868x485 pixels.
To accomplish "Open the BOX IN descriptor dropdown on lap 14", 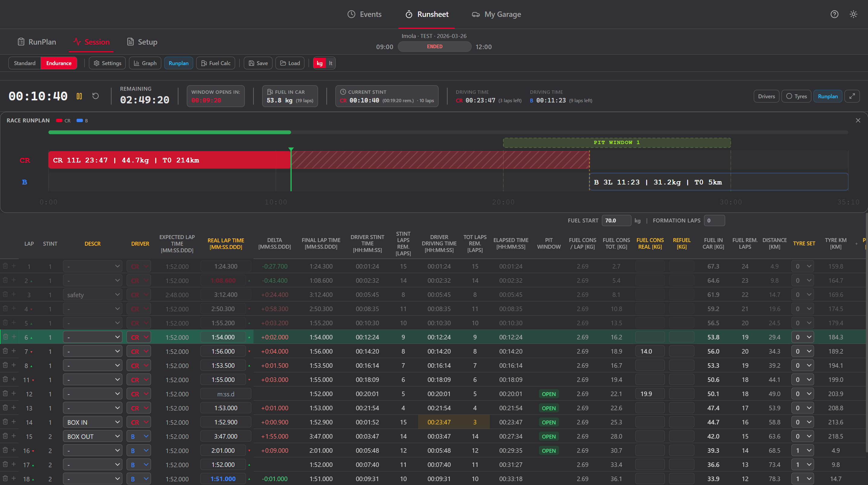I will click(92, 422).
